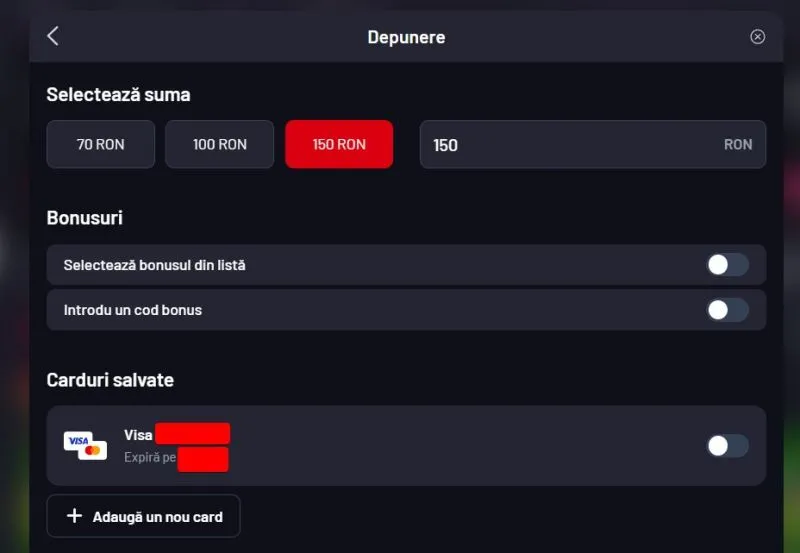Click the plus icon for adding a card

(74, 516)
